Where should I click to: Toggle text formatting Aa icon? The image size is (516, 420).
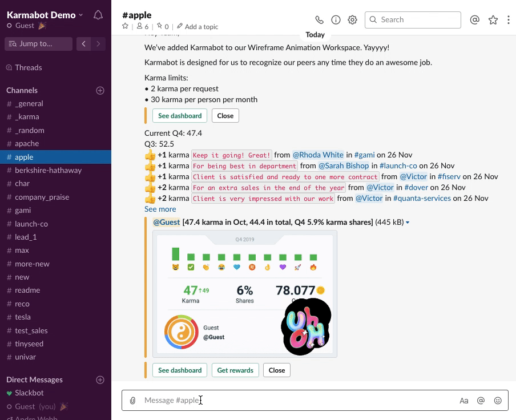[x=463, y=401]
